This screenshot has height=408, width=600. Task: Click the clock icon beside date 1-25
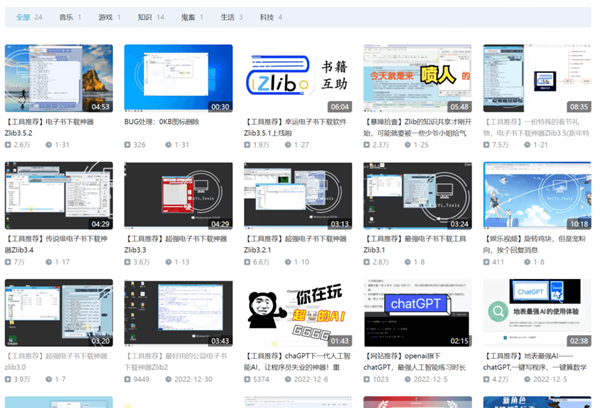[408, 145]
